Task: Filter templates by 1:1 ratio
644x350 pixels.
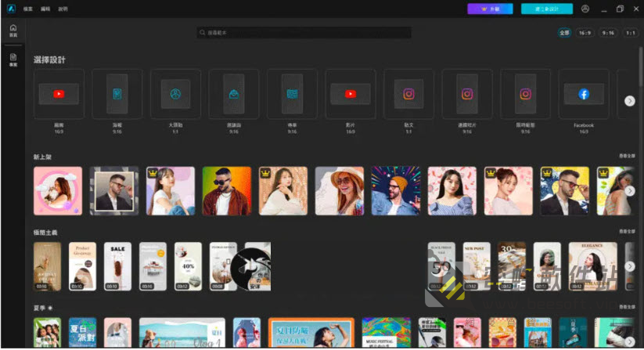Action: point(631,33)
